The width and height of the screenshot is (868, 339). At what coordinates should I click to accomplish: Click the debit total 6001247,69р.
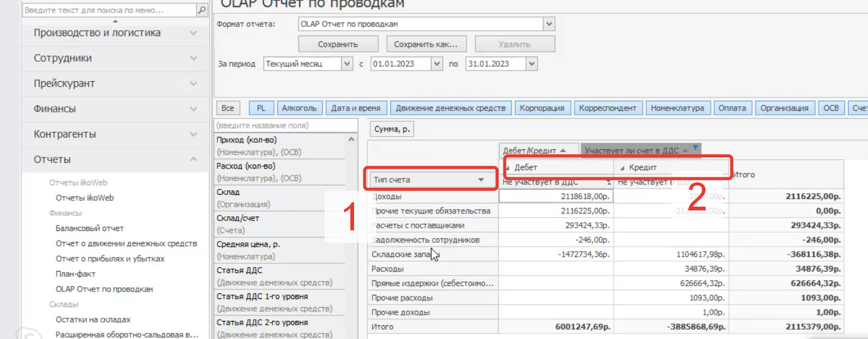(x=556, y=327)
